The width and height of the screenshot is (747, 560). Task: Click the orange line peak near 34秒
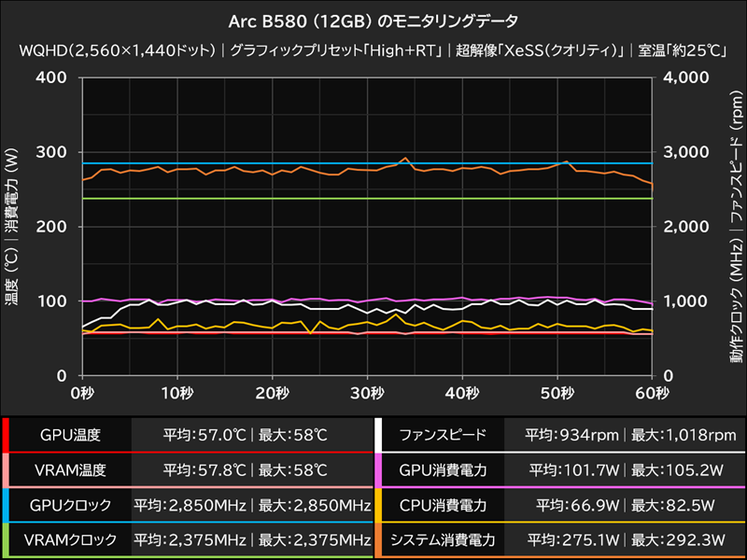[405, 158]
